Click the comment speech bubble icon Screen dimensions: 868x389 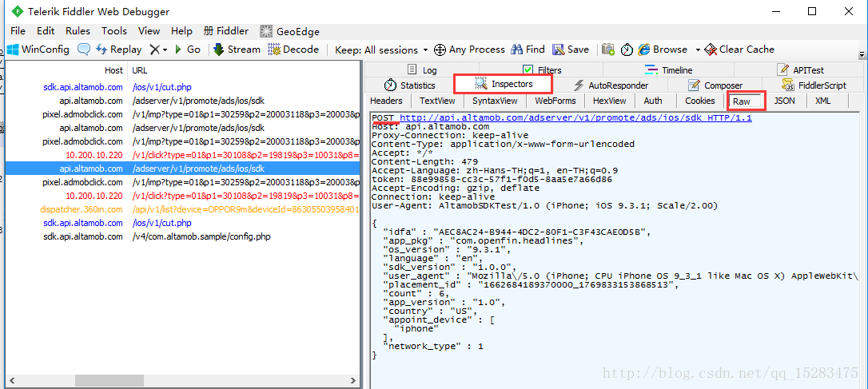[84, 50]
